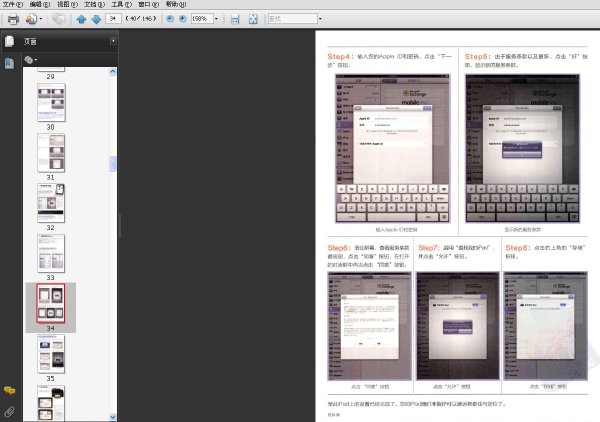This screenshot has height=422, width=600.
Task: Expand the zoom percentage dropdown arrow
Action: point(216,18)
